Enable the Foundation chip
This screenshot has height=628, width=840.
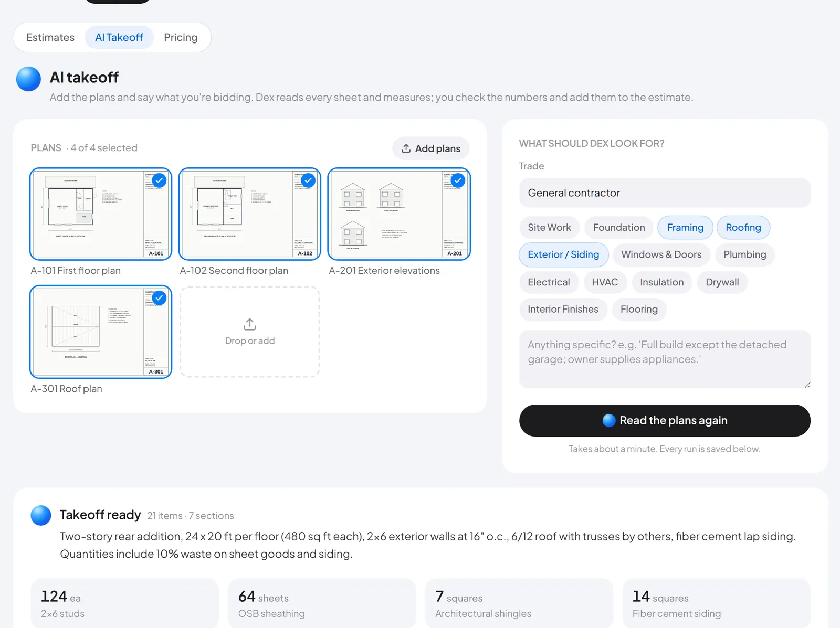[619, 228]
